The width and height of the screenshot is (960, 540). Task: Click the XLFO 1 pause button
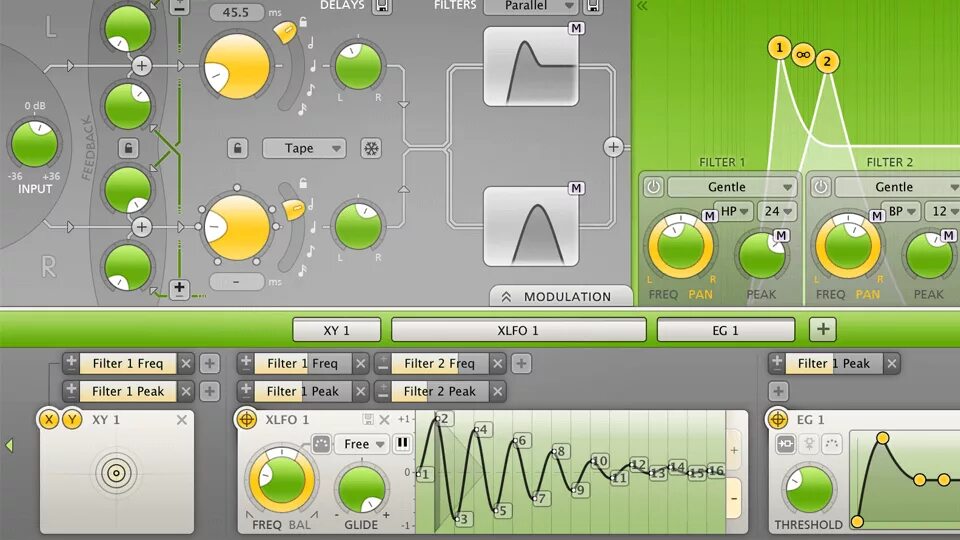pyautogui.click(x=402, y=443)
